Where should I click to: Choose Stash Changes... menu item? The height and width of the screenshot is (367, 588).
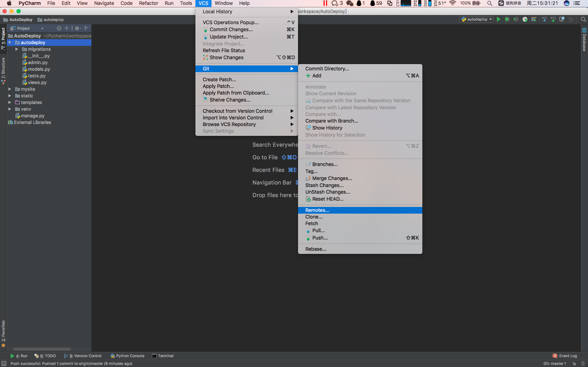(360, 185)
